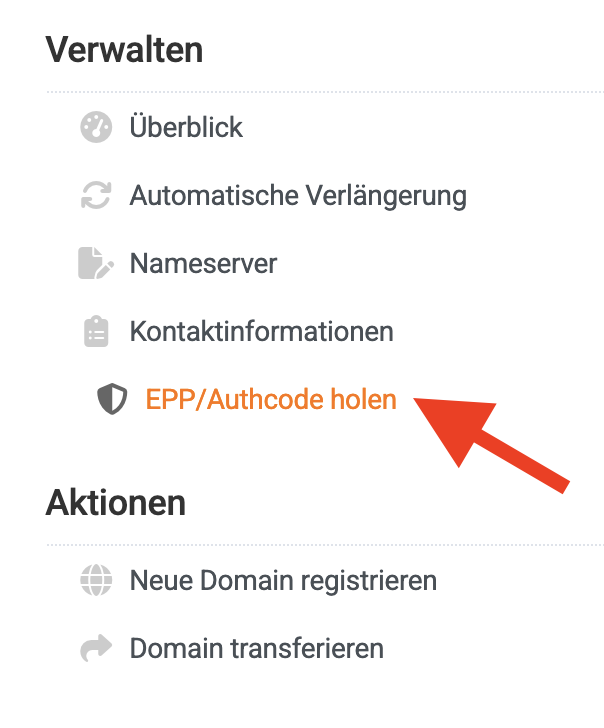604x728 pixels.
Task: Select Kontaktinformationen in the sidebar
Action: (261, 332)
